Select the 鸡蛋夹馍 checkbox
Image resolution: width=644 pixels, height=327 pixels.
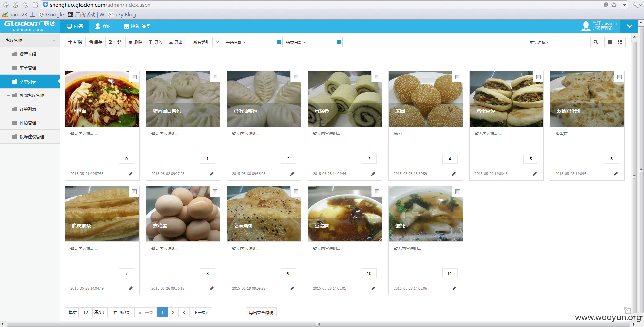pyautogui.click(x=538, y=77)
